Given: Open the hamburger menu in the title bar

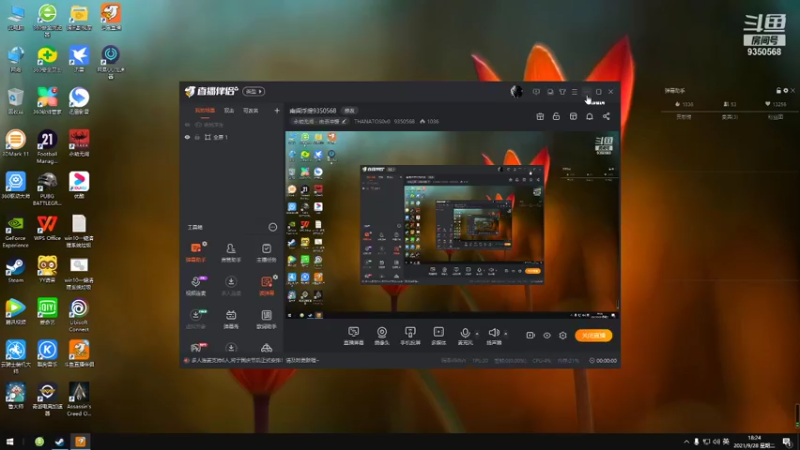Looking at the screenshot, I should [x=574, y=92].
